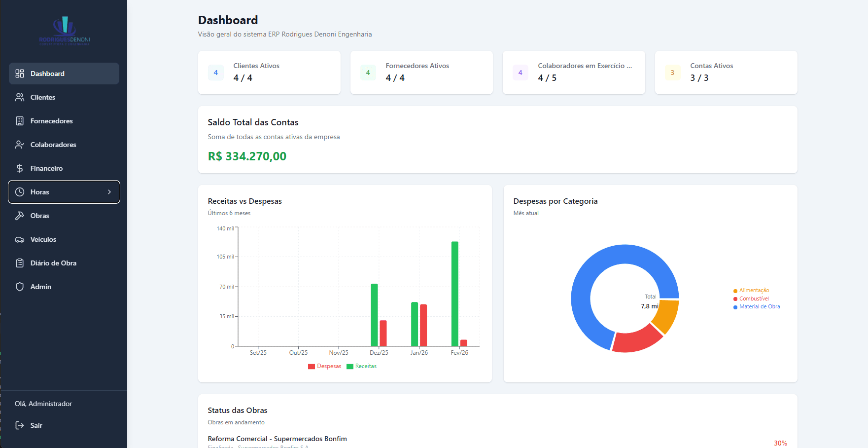This screenshot has width=868, height=448.
Task: Toggle Receitas series in bar chart legend
Action: tap(362, 366)
